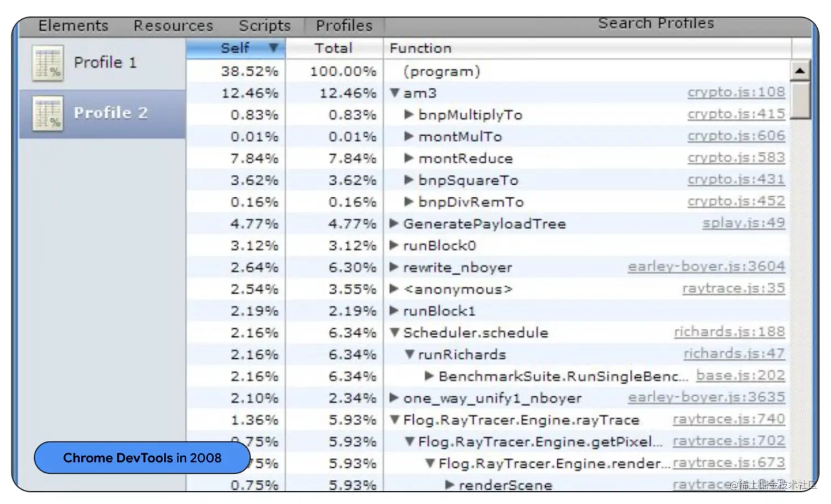Open the crypto.js:415 link

pyautogui.click(x=736, y=114)
